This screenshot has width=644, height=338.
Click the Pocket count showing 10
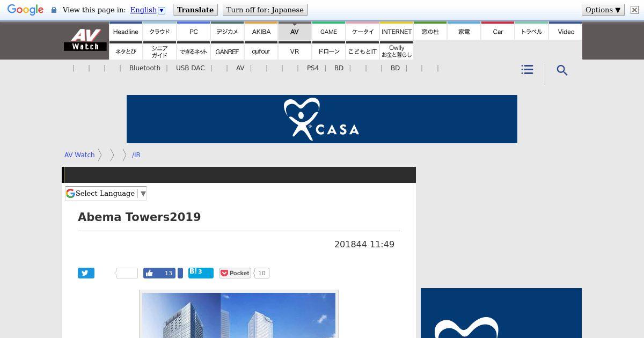pos(261,273)
